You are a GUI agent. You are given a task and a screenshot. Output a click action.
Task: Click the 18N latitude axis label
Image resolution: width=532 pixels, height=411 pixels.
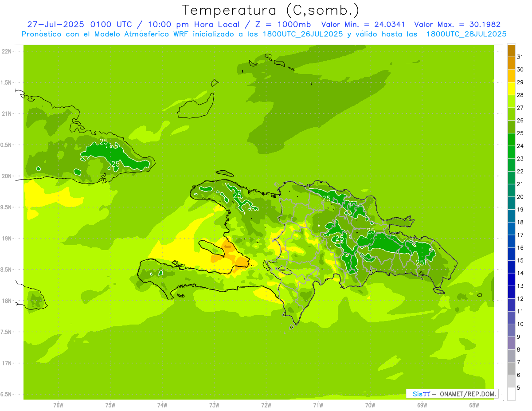[x=7, y=301]
